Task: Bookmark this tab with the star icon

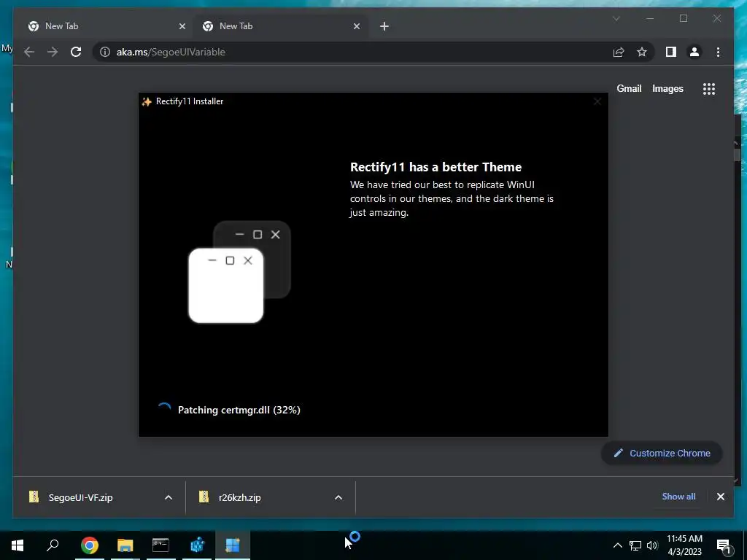Action: tap(642, 52)
